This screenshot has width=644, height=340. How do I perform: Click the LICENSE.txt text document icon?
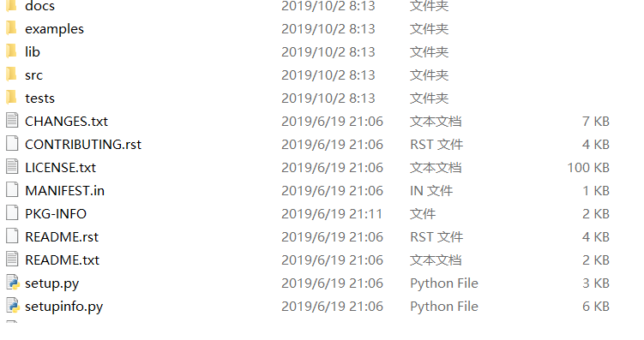(x=12, y=167)
